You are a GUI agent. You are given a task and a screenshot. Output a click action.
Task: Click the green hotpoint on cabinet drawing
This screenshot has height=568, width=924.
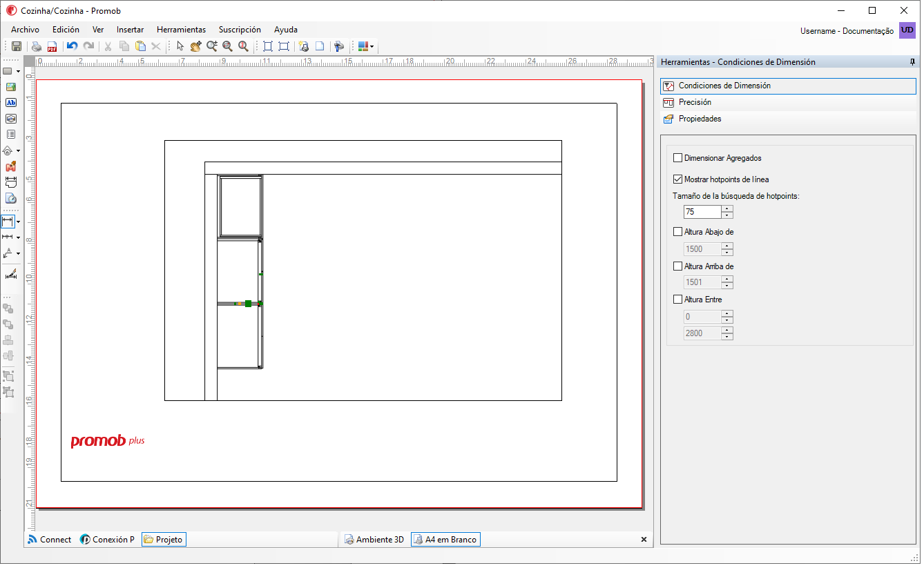click(x=248, y=304)
